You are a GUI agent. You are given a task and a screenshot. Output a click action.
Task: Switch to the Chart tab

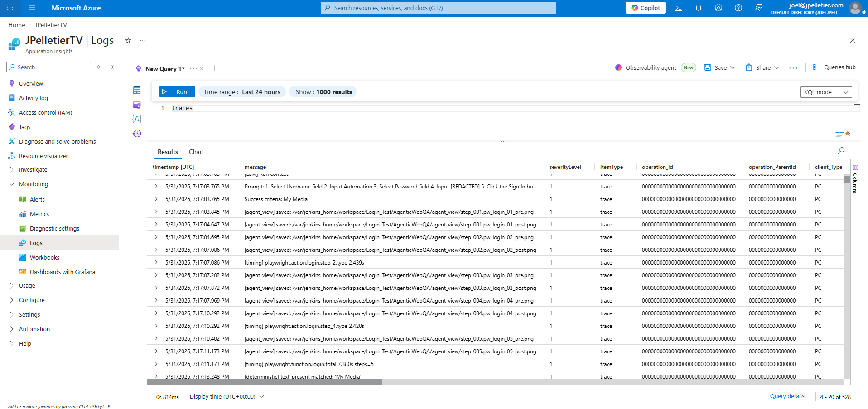click(x=196, y=152)
